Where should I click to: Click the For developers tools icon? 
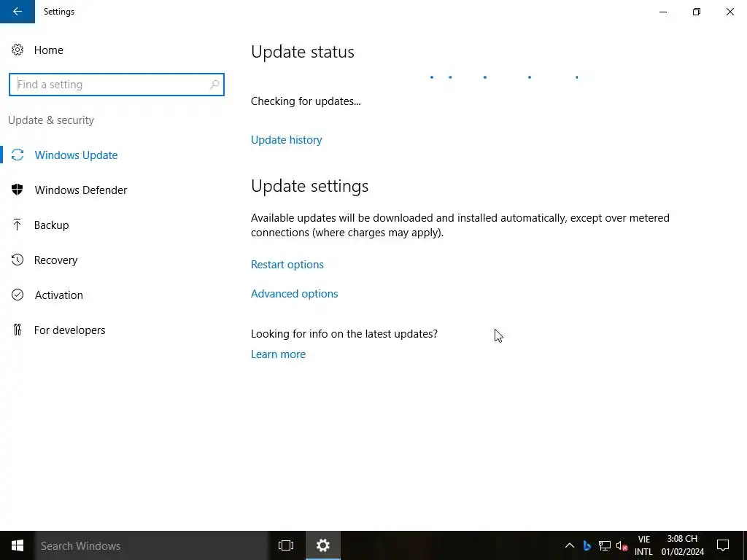[18, 330]
